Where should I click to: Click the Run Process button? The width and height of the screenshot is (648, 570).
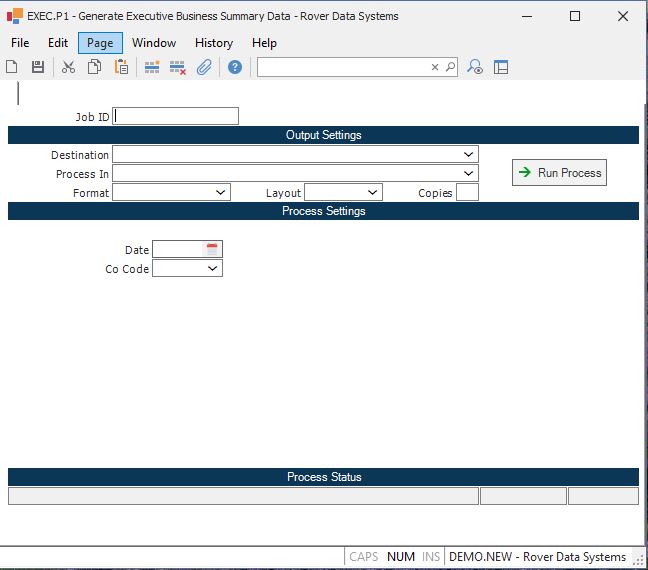pyautogui.click(x=559, y=173)
